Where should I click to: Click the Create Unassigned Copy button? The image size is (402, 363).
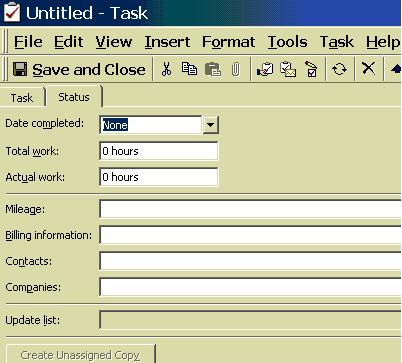point(80,354)
